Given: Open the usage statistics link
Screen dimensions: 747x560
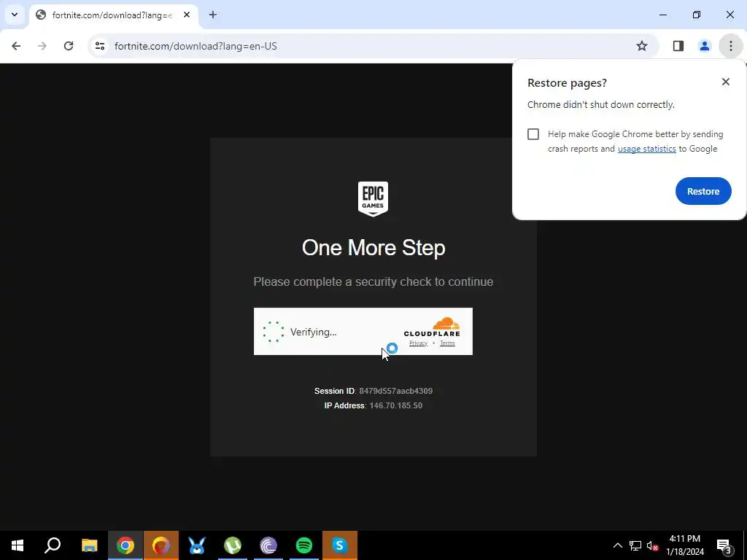Looking at the screenshot, I should click(x=646, y=149).
